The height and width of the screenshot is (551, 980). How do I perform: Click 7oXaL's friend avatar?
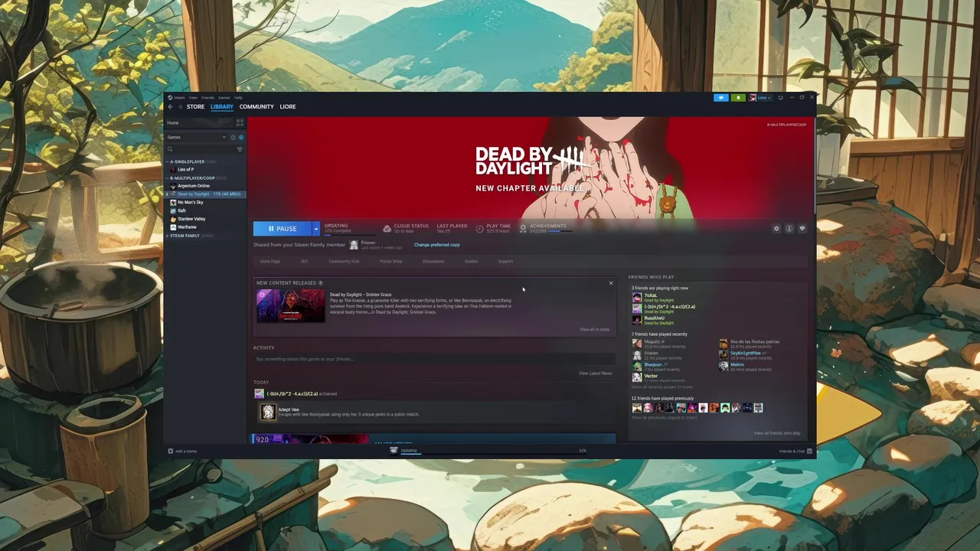pyautogui.click(x=637, y=297)
